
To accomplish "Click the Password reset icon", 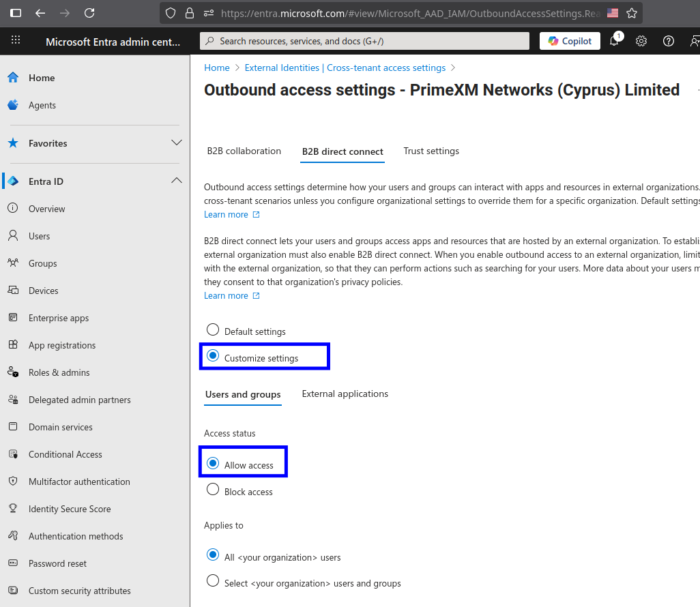I will 13,563.
